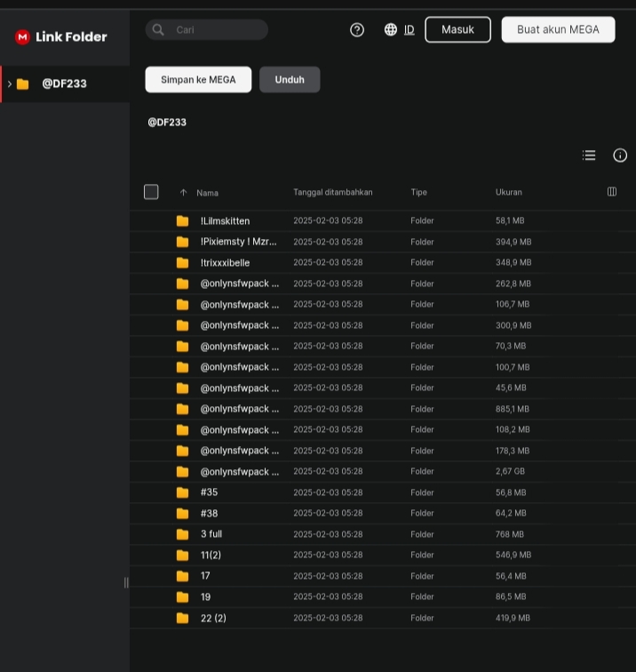Open the ID language dropdown
The width and height of the screenshot is (636, 672).
click(x=409, y=29)
